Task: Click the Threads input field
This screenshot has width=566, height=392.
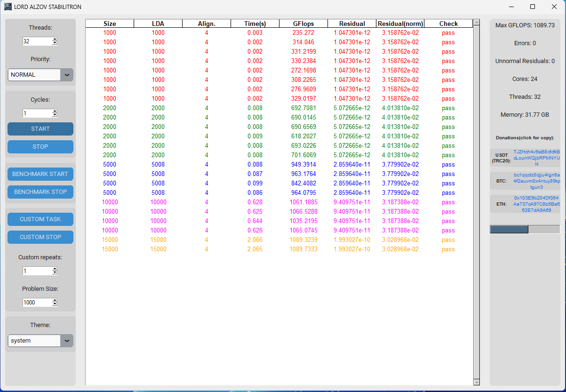Action: (37, 41)
